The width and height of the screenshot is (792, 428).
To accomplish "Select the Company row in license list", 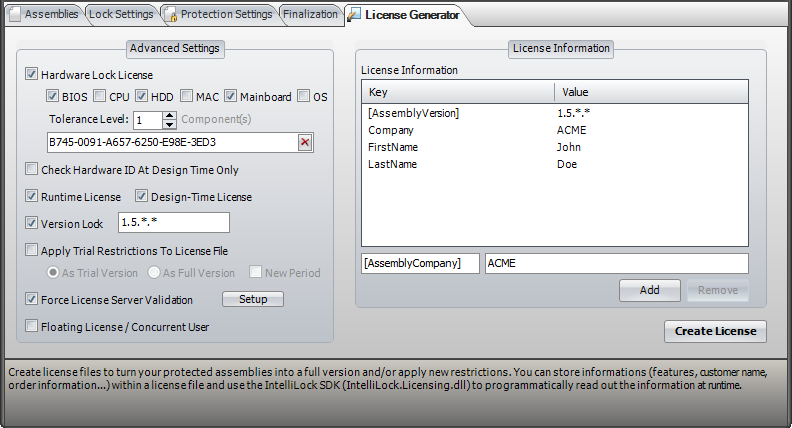I will 391,130.
